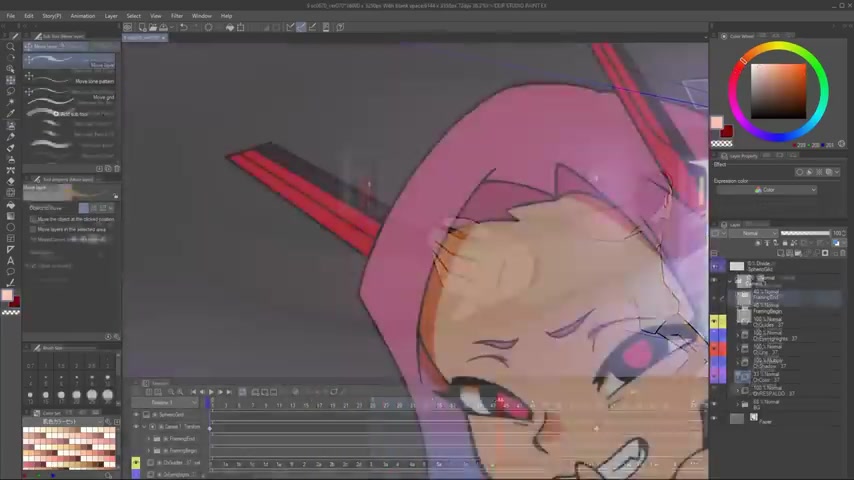Click the border effect icon in Layer Property
This screenshot has width=854, height=480.
click(x=799, y=172)
